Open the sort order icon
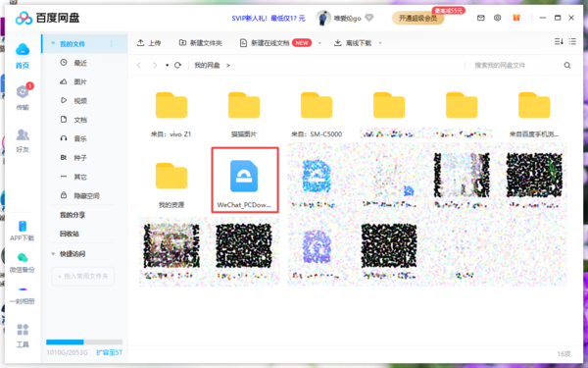 [559, 41]
